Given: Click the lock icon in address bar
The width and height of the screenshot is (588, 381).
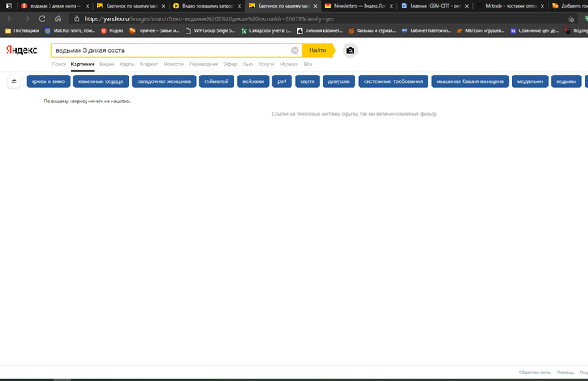Looking at the screenshot, I should point(76,18).
